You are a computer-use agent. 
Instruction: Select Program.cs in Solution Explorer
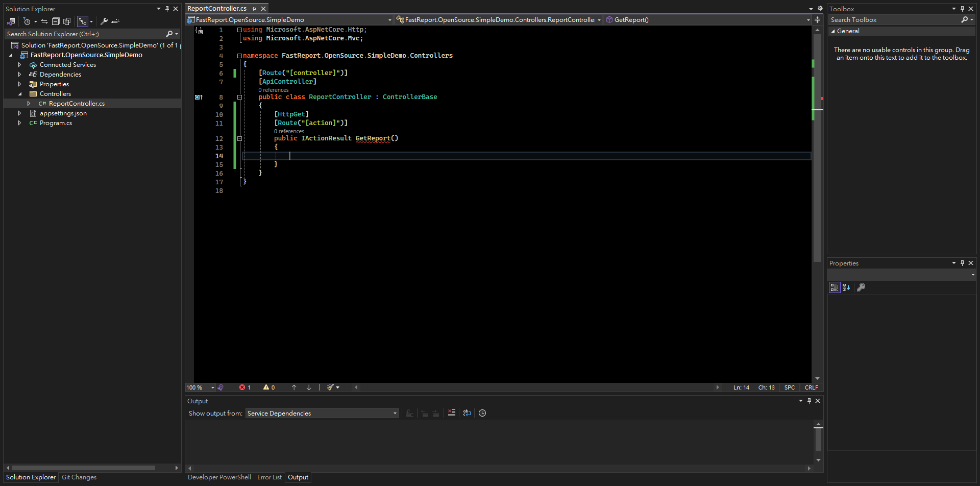pyautogui.click(x=56, y=123)
